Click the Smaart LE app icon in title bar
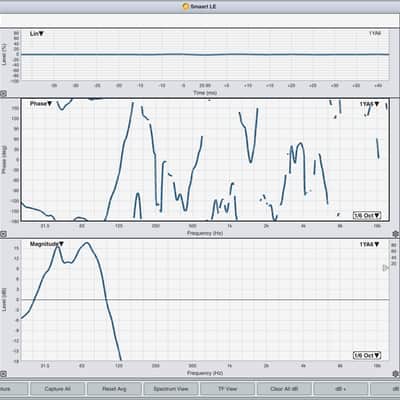Image resolution: width=400 pixels, height=400 pixels. pos(186,6)
